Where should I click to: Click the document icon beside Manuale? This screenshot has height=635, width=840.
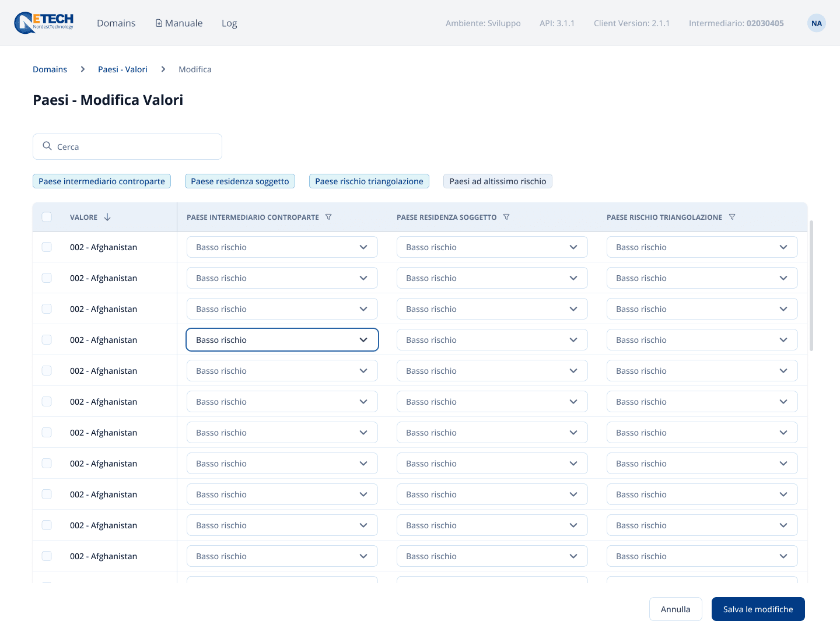click(x=159, y=23)
